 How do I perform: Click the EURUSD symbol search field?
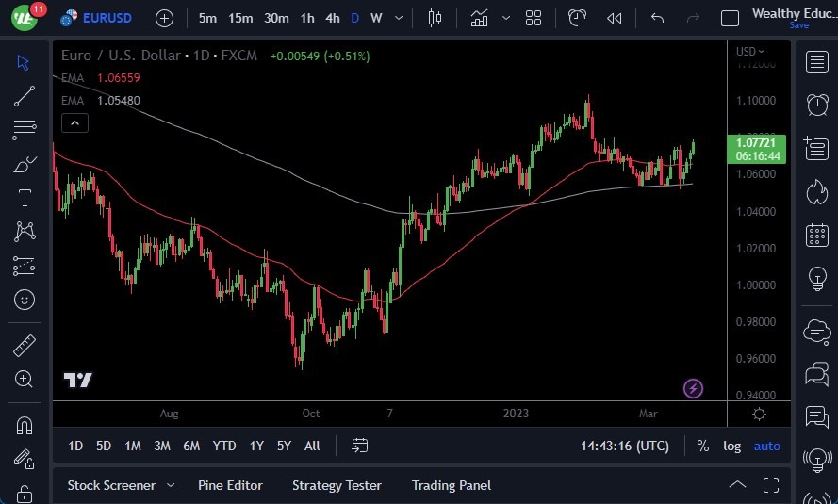point(107,18)
